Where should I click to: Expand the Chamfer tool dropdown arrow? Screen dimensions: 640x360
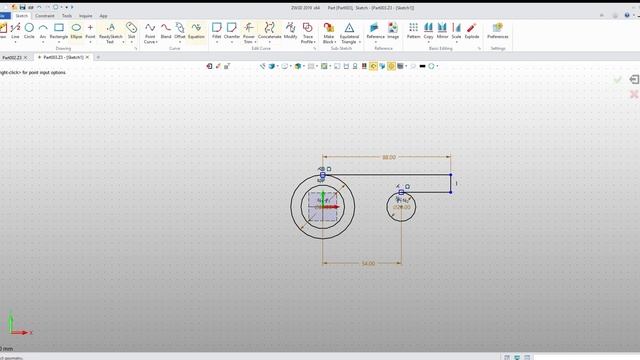tap(232, 42)
